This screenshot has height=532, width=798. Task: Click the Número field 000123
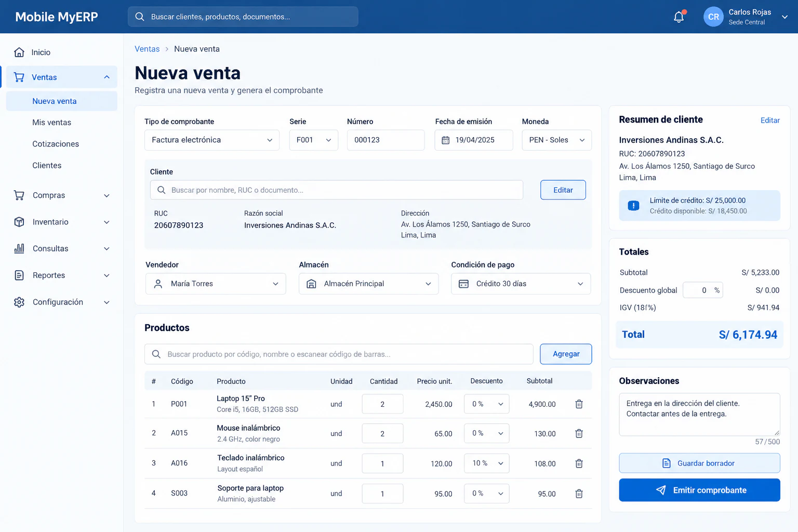point(385,140)
